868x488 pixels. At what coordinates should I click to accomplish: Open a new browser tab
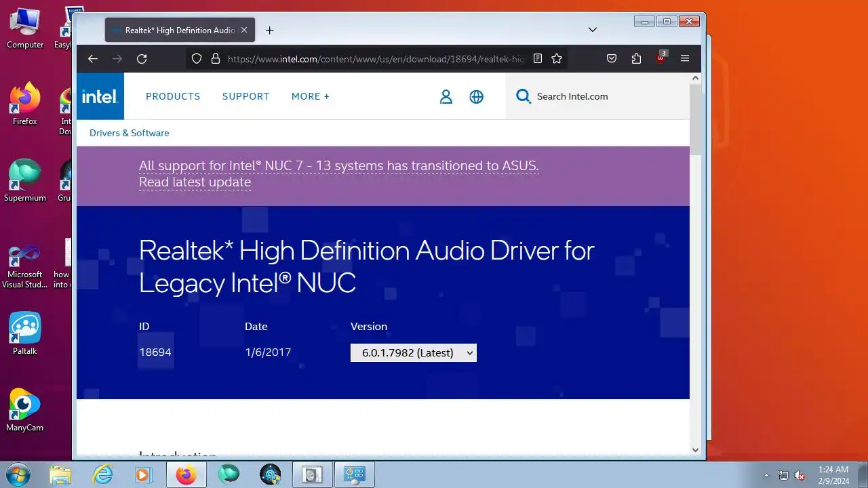click(269, 30)
